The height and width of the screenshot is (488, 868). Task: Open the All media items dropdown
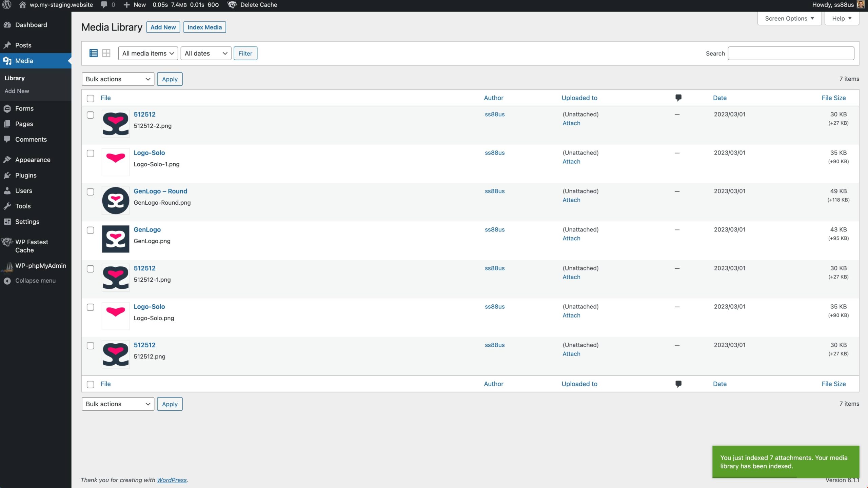coord(148,53)
